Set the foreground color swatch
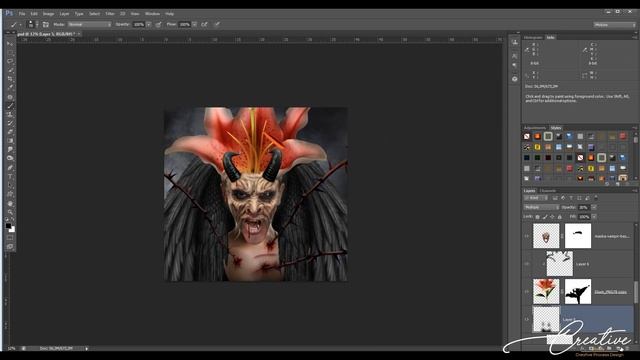 pos(8,226)
